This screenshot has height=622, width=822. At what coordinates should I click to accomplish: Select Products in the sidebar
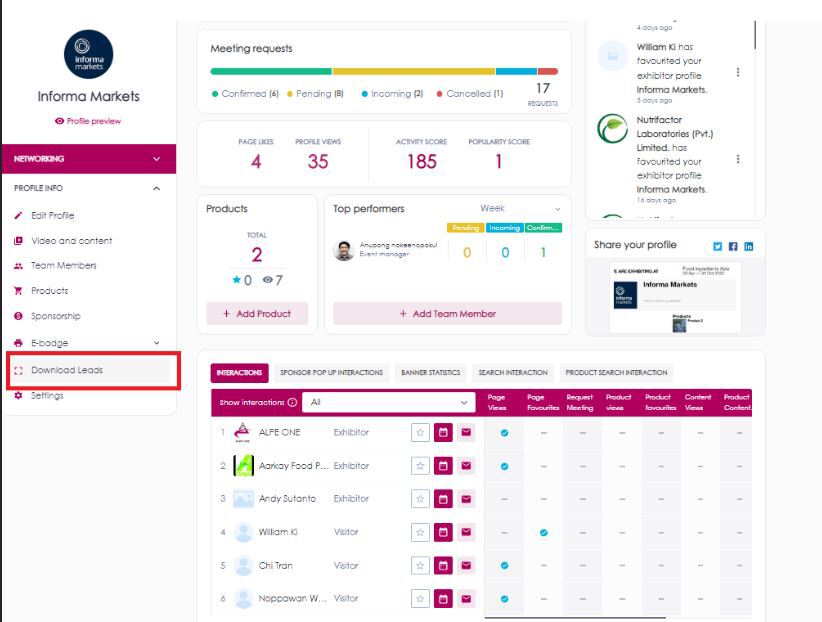click(49, 291)
